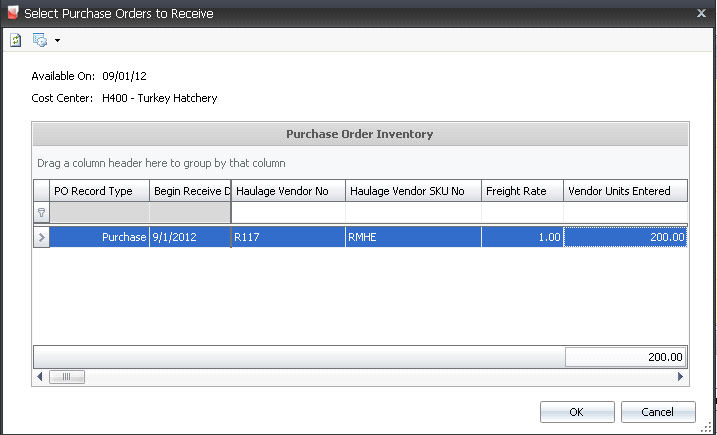Select the R117 vendor number cell
Image resolution: width=717 pixels, height=435 pixels.
pos(289,237)
